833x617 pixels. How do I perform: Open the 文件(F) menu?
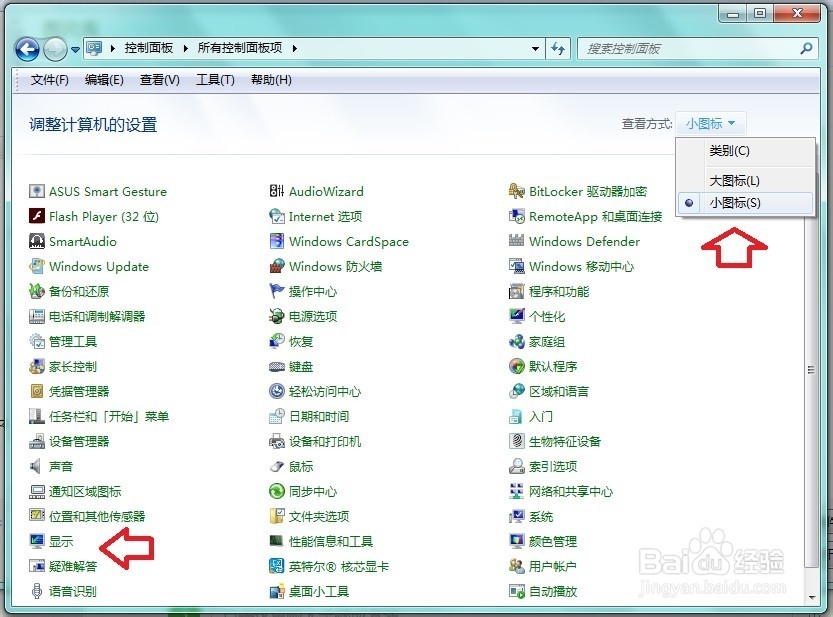[49, 80]
